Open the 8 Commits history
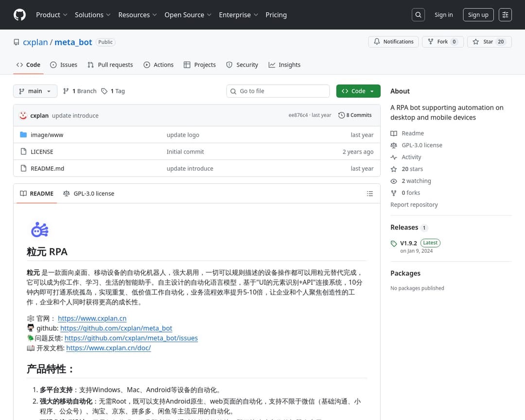 [x=355, y=115]
